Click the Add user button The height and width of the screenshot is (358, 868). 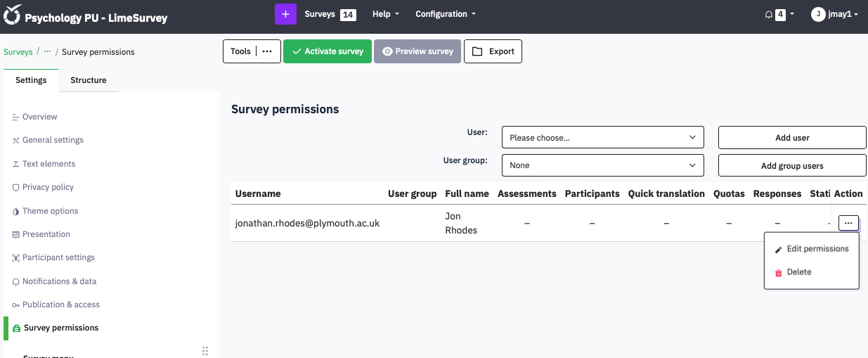pos(792,138)
